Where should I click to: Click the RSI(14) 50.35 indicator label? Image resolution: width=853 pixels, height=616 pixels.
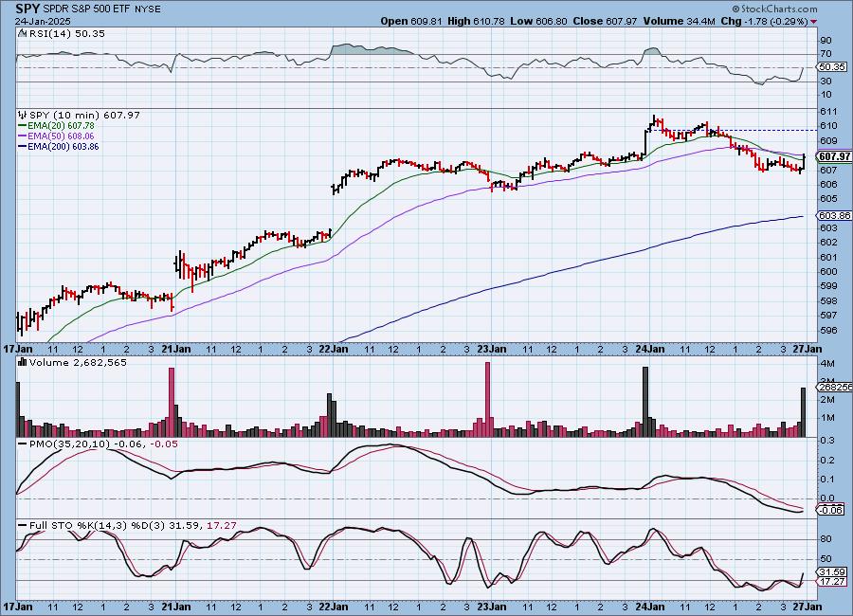(67, 33)
